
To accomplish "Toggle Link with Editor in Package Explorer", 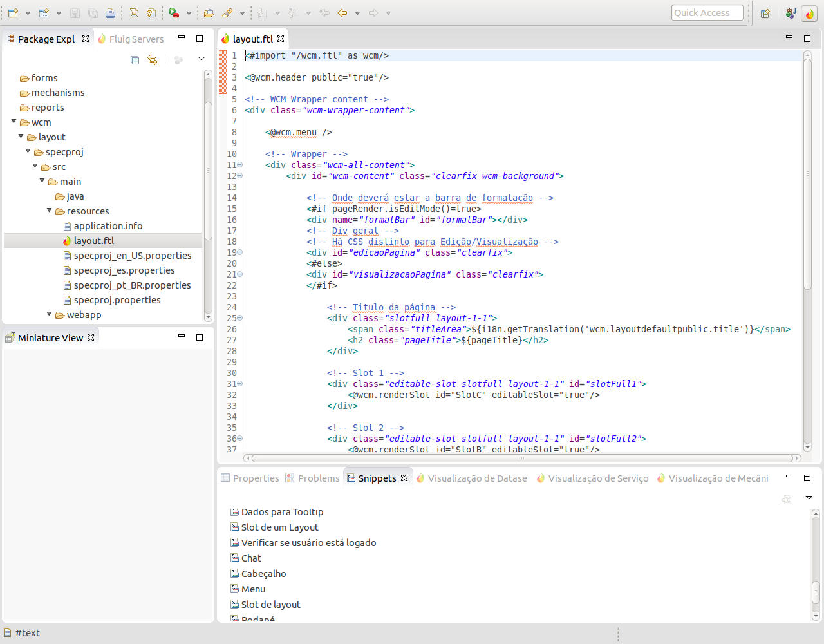I will (153, 60).
